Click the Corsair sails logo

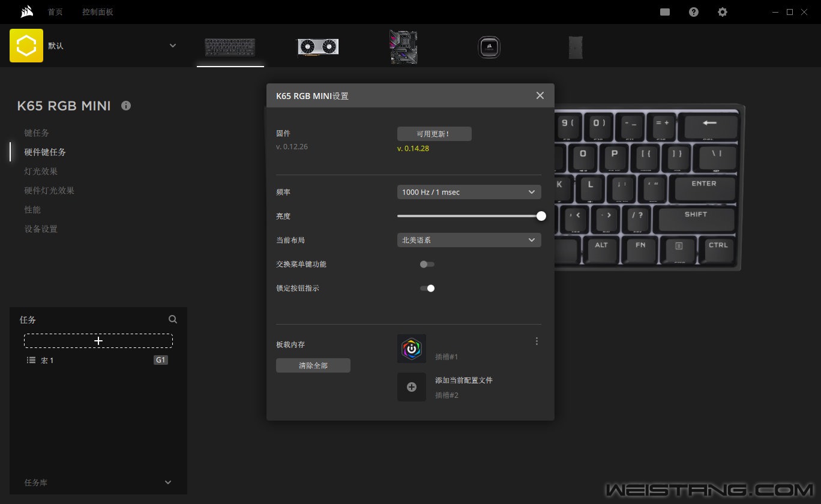click(26, 11)
